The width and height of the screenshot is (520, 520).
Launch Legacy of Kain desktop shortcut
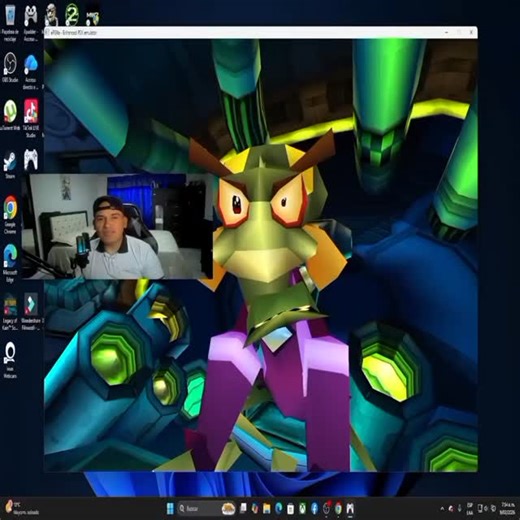coord(10,305)
